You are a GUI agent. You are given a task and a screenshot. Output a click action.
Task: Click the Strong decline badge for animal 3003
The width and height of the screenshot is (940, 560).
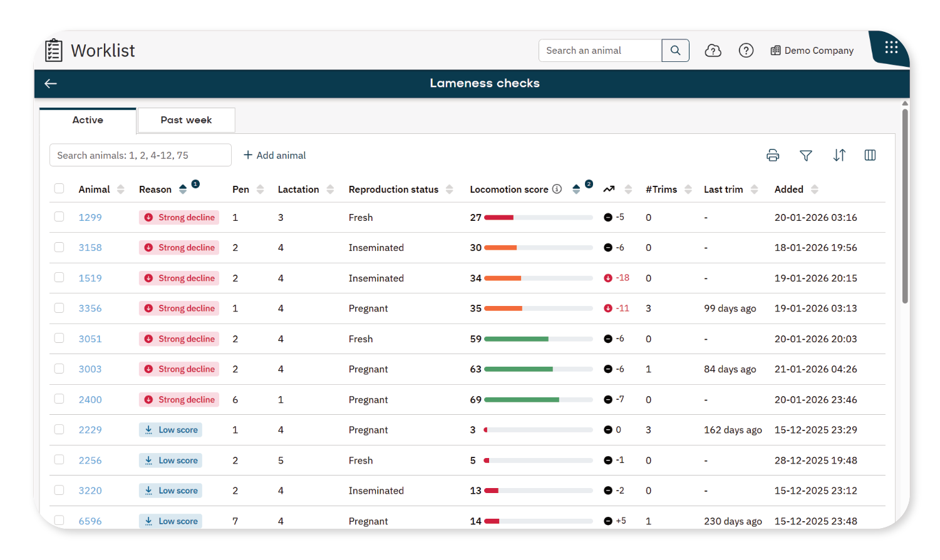coord(179,369)
